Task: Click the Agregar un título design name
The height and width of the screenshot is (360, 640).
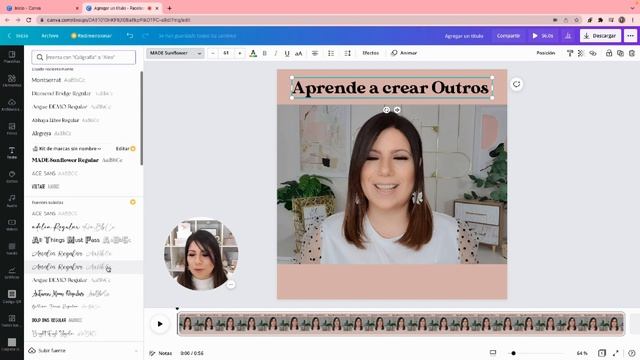Action: coord(464,36)
